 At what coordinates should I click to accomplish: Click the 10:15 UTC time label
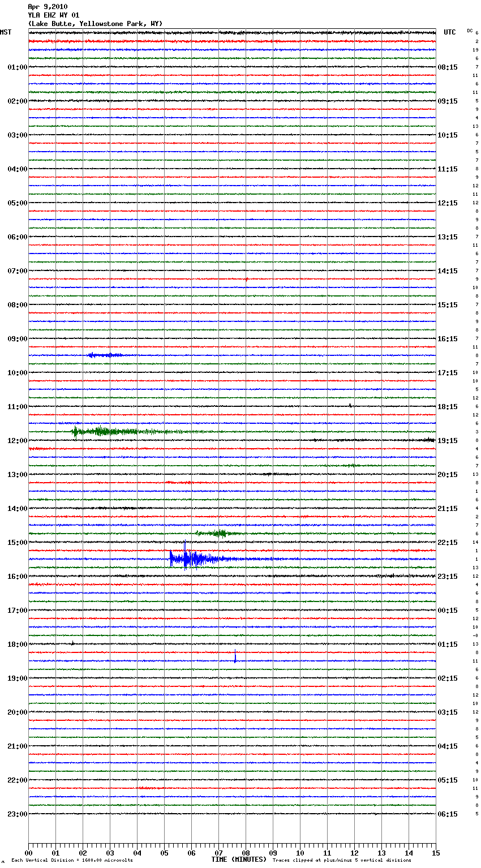pos(448,135)
